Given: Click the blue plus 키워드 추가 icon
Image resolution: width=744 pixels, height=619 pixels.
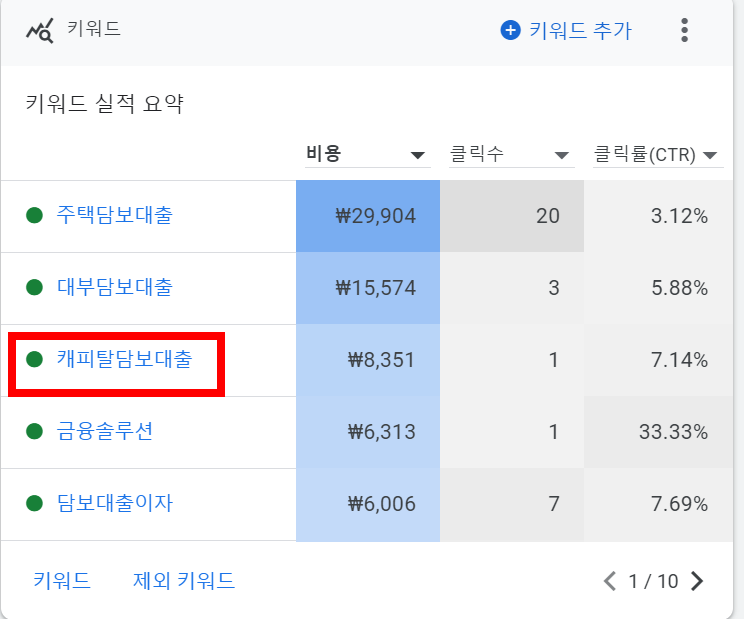Looking at the screenshot, I should 511,30.
